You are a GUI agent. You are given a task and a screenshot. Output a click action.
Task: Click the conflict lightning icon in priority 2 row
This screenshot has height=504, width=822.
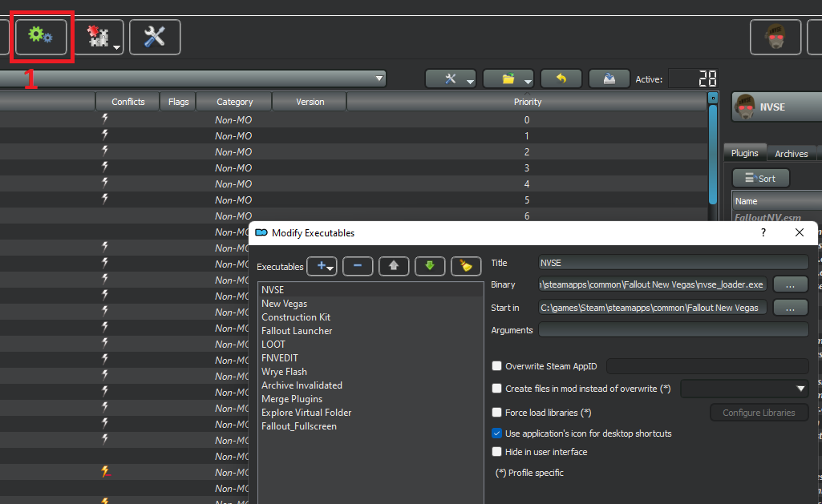coord(105,151)
